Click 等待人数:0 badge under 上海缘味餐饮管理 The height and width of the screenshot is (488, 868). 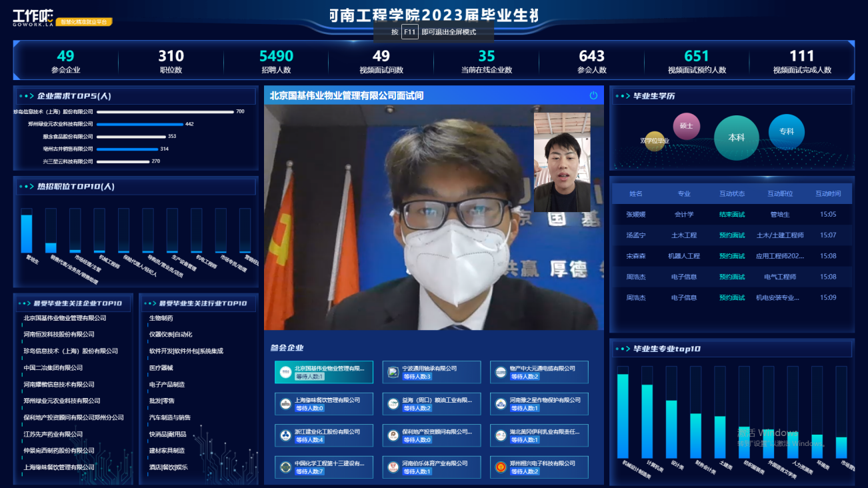pos(310,408)
